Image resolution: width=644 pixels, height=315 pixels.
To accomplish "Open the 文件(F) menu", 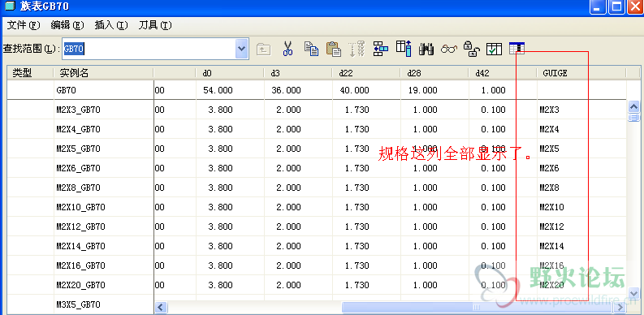I will pos(24,25).
